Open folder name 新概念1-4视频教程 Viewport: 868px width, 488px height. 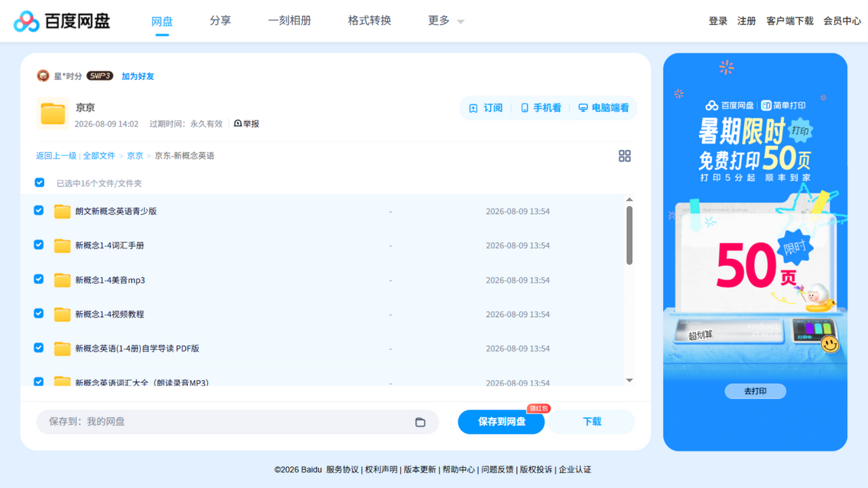point(110,314)
